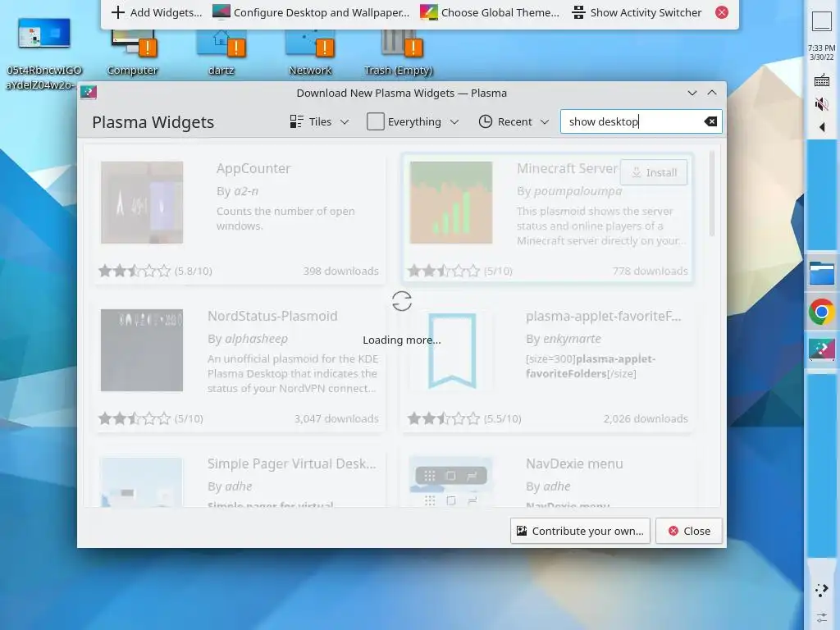The width and height of the screenshot is (840, 630).
Task: Open Configure Desktop and Wallpaper...
Action: click(x=311, y=12)
